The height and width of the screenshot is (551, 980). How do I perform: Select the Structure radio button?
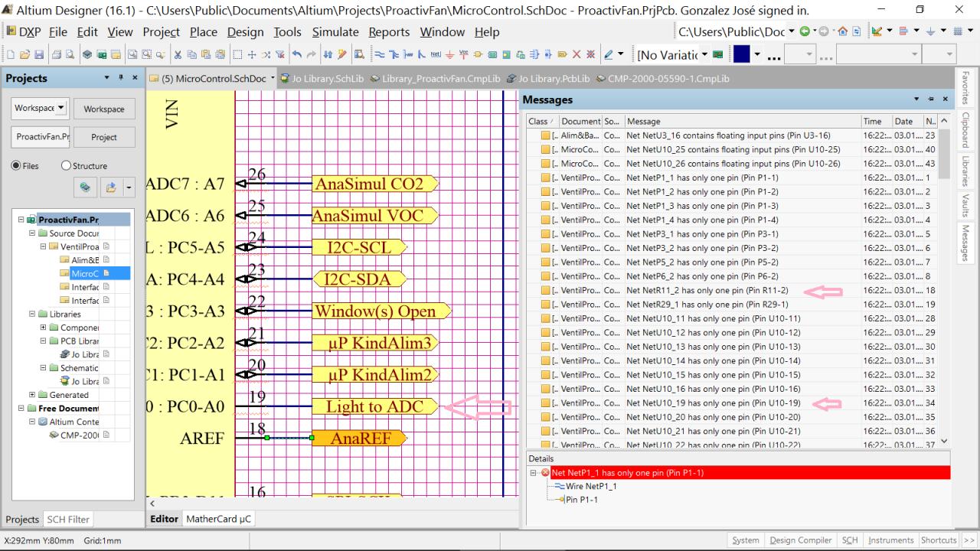(66, 166)
